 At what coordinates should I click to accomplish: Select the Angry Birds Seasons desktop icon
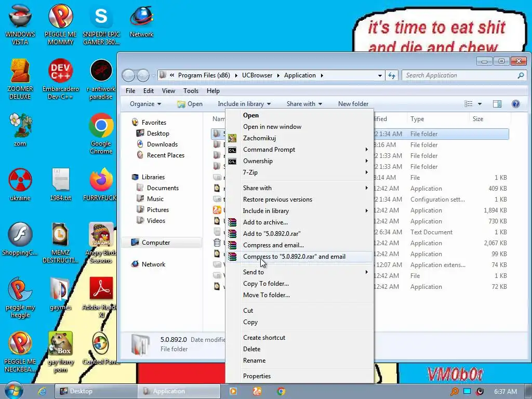pos(101,243)
